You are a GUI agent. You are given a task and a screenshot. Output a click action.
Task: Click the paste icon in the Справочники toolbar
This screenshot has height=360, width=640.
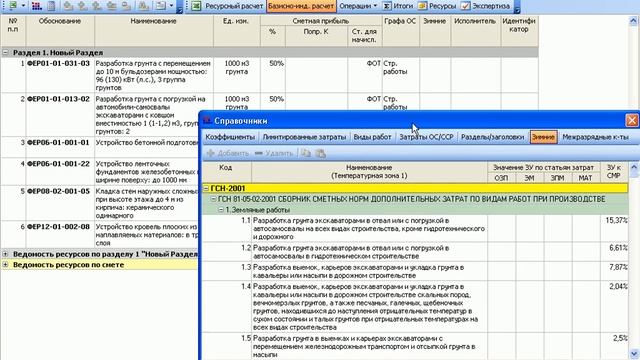click(321, 153)
